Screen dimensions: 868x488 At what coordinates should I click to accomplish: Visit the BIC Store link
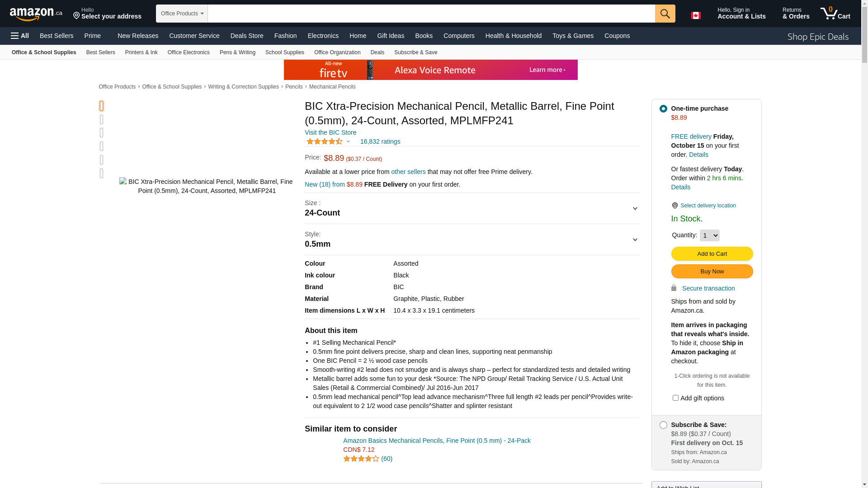(330, 132)
